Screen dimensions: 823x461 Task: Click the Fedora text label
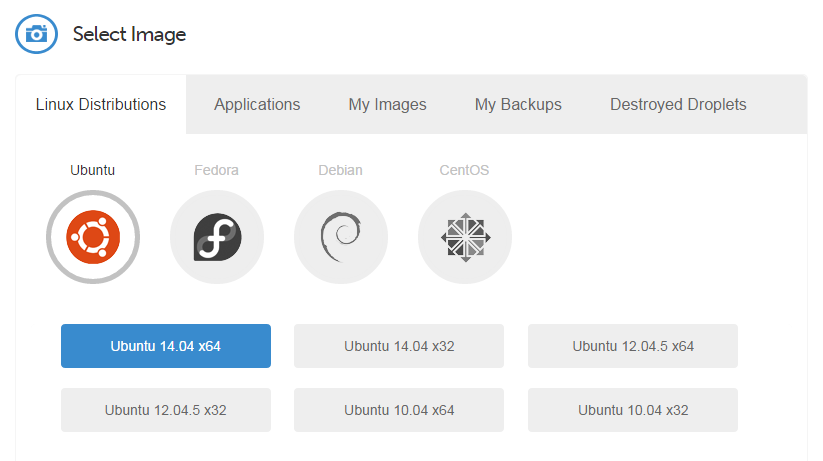tap(217, 170)
